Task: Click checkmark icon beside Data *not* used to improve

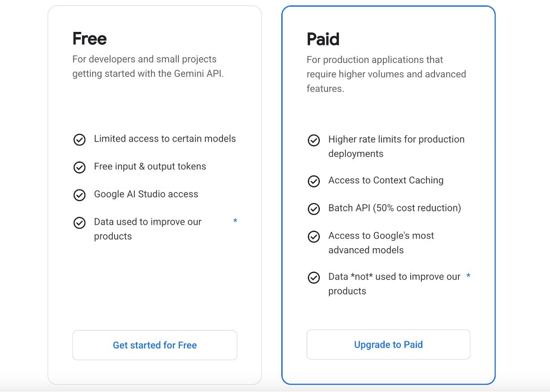Action: (x=314, y=277)
